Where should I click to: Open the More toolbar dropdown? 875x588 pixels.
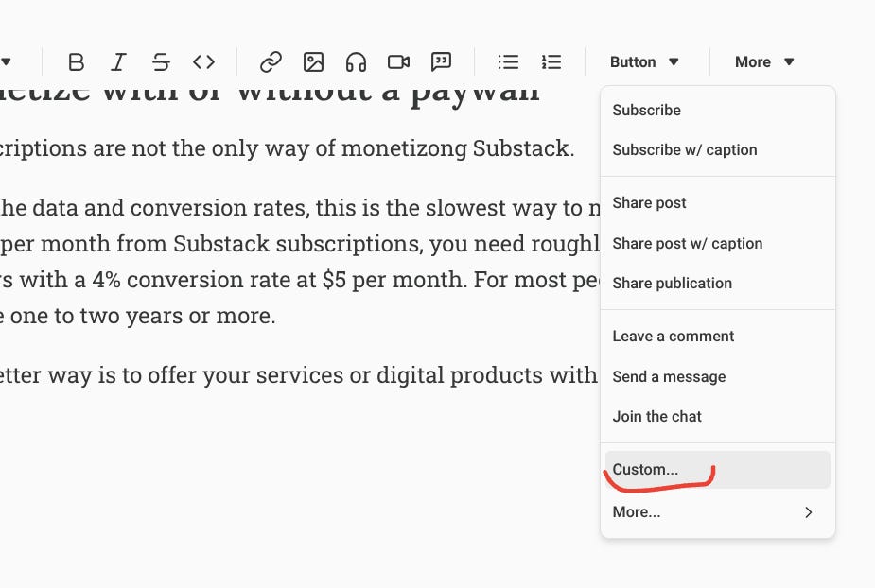point(764,62)
